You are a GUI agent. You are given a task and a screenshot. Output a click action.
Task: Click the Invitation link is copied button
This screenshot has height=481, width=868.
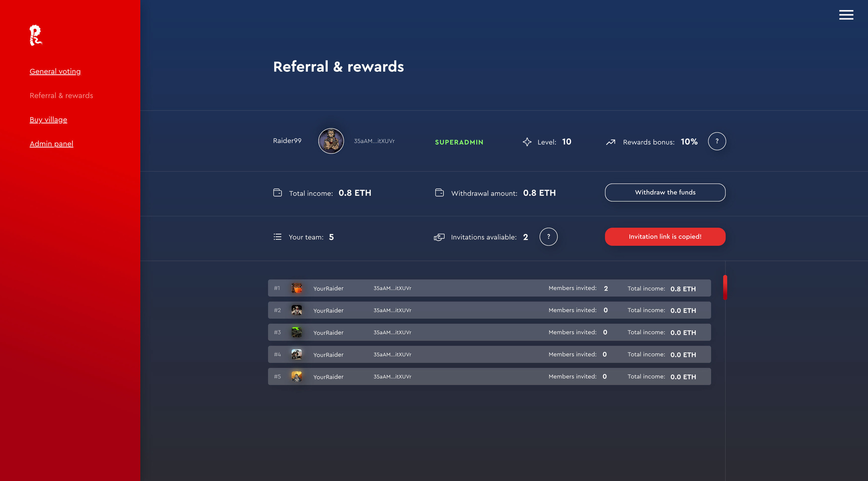coord(665,237)
